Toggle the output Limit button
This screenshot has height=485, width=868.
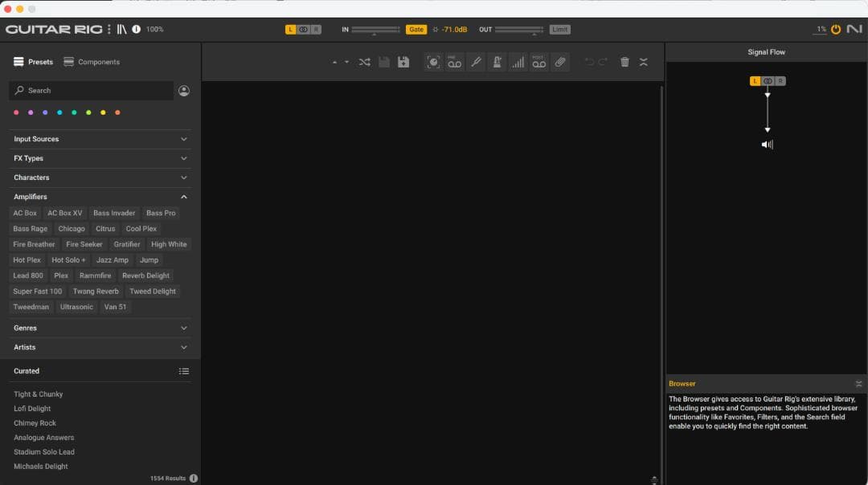(x=559, y=30)
